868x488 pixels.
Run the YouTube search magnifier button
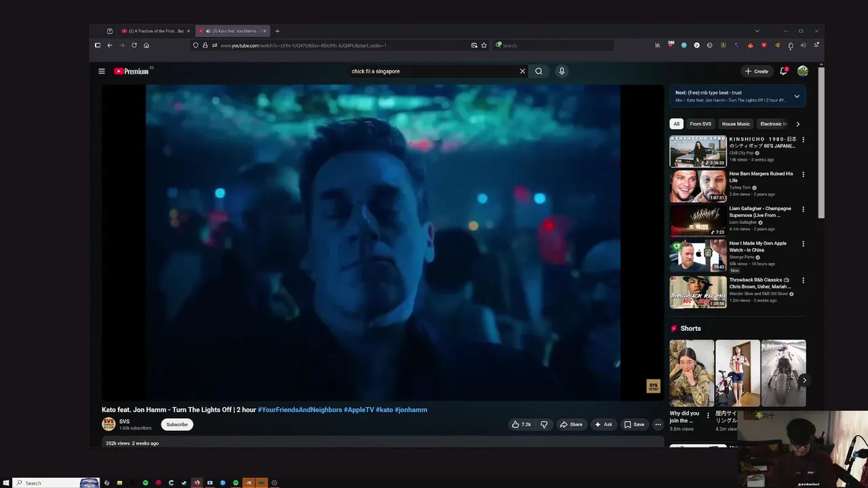click(x=539, y=71)
